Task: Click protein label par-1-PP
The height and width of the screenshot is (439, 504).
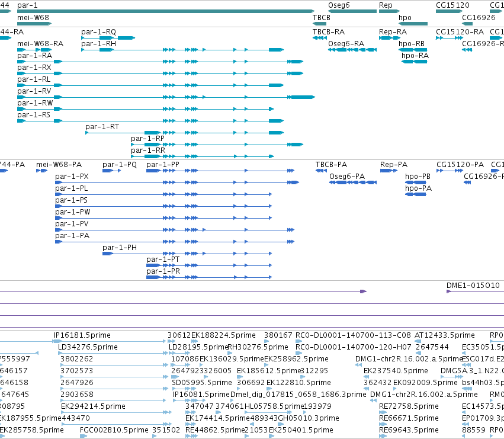Action: tap(163, 164)
